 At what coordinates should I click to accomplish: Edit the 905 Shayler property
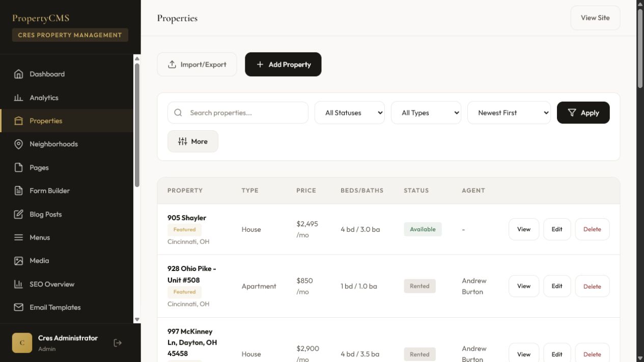point(557,229)
